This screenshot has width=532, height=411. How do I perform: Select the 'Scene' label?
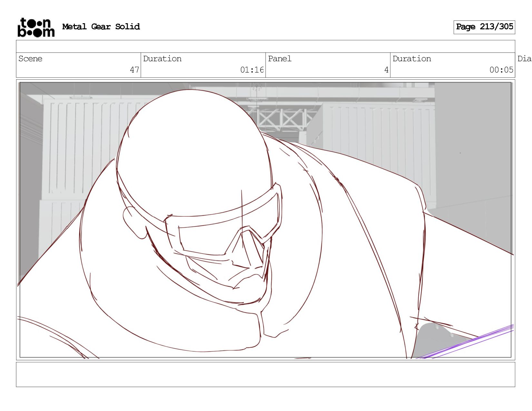pyautogui.click(x=30, y=59)
